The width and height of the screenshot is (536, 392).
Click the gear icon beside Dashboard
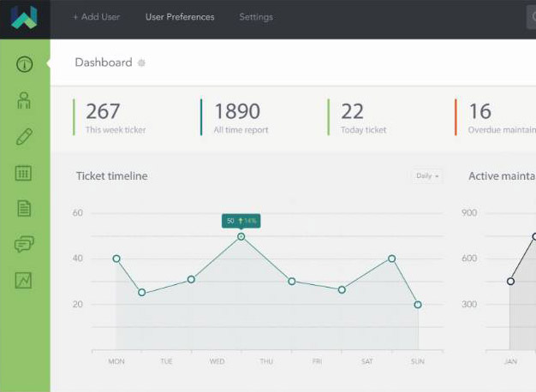click(142, 62)
